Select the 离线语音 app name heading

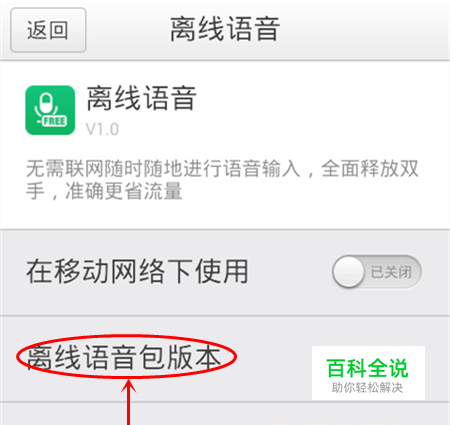[141, 98]
